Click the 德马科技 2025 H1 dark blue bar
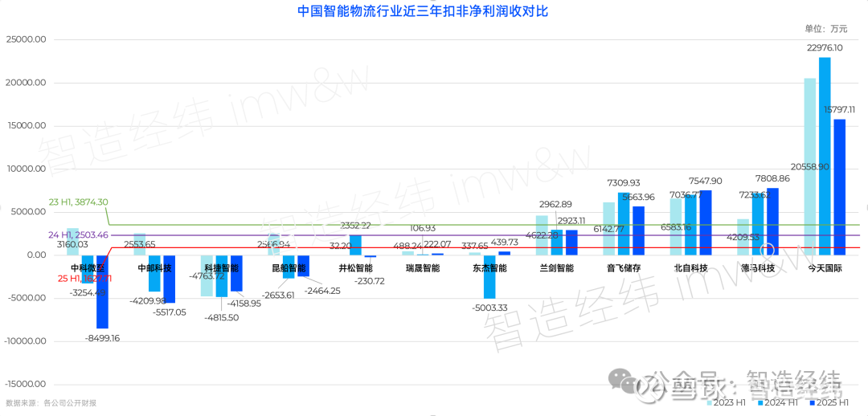Screen dimensions: 868x416 [x=773, y=222]
